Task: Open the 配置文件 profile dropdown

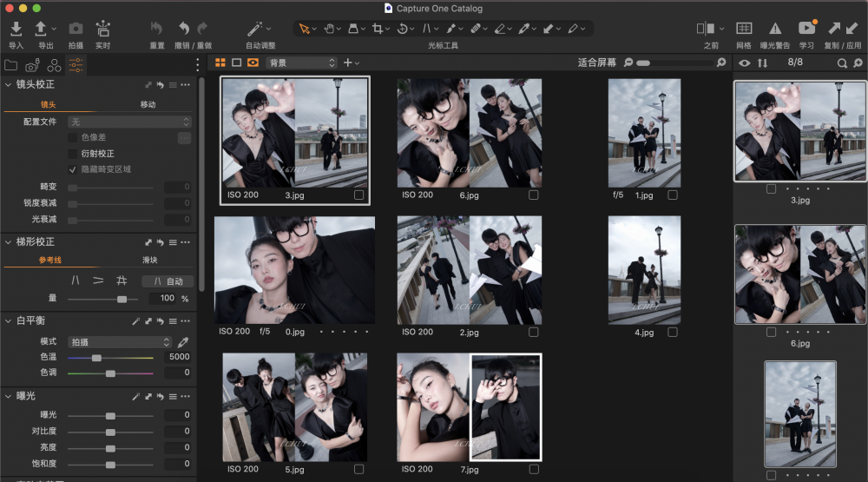Action: 130,122
